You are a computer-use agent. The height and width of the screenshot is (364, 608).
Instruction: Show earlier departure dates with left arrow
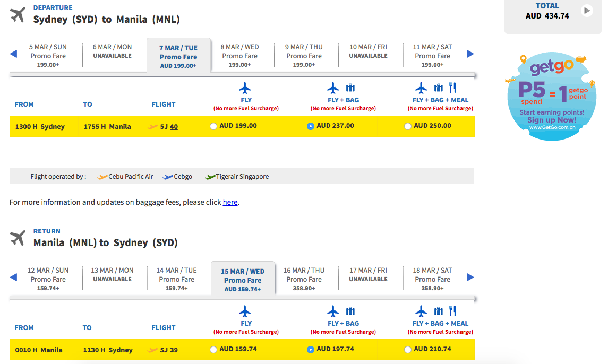[14, 54]
